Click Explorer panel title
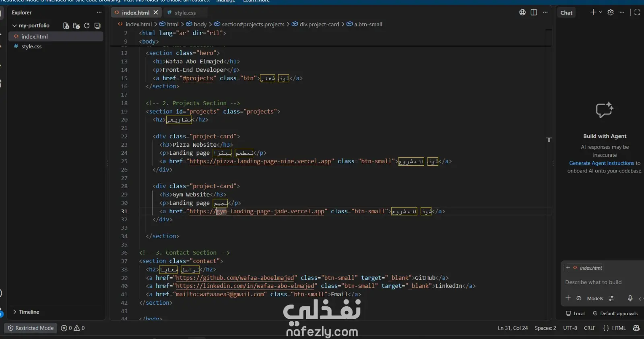 click(x=22, y=12)
